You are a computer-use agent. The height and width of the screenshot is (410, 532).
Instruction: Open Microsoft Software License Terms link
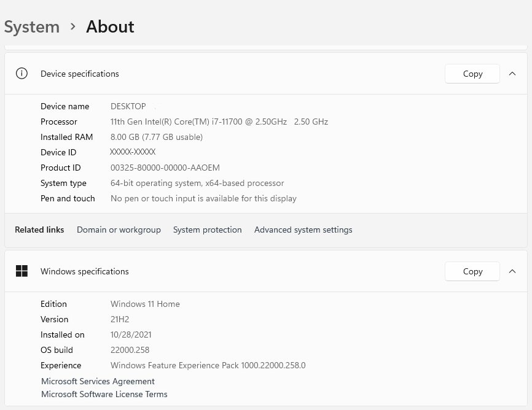click(x=104, y=394)
